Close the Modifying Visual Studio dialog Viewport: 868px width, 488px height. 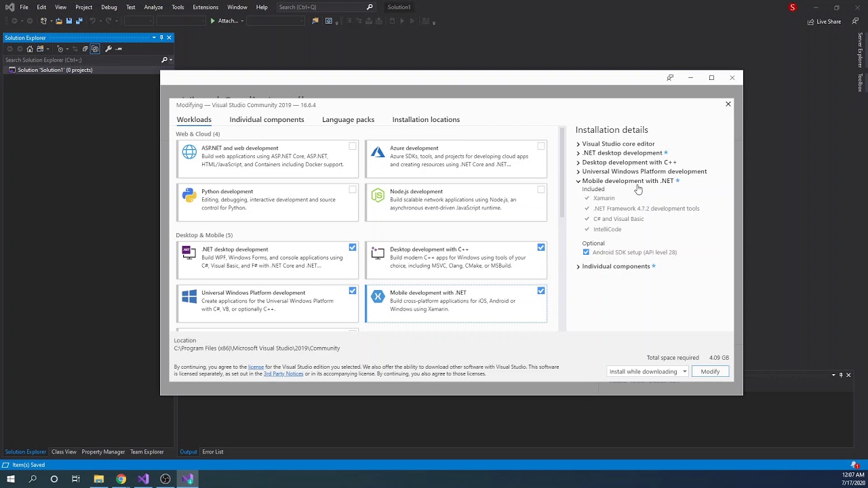[728, 104]
